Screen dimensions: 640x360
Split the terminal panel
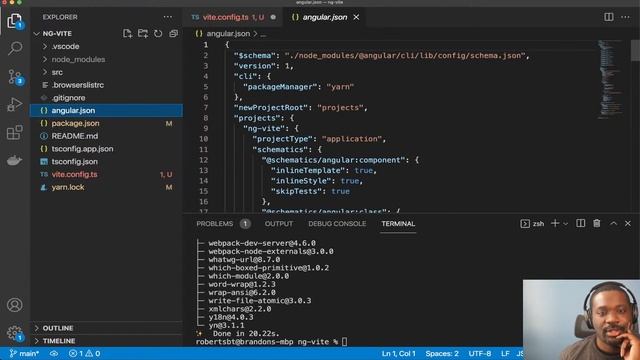coord(580,223)
